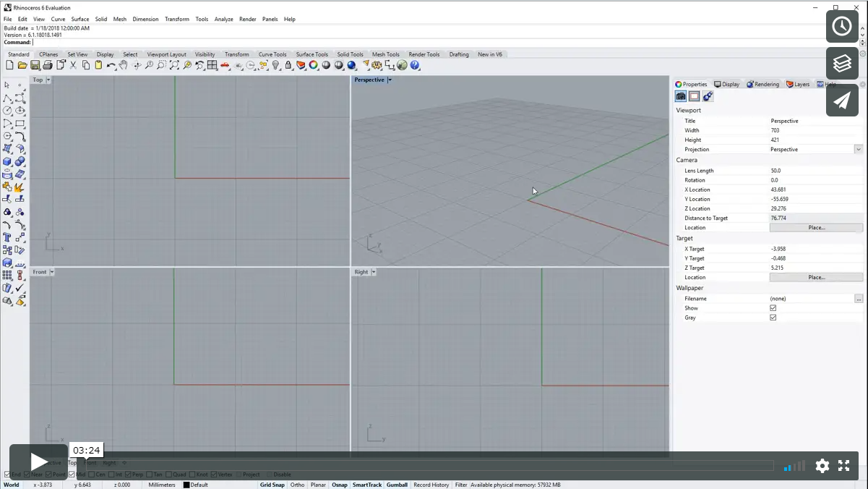Select the Rectangle tool in left sidebar
Image resolution: width=868 pixels, height=489 pixels.
(20, 124)
